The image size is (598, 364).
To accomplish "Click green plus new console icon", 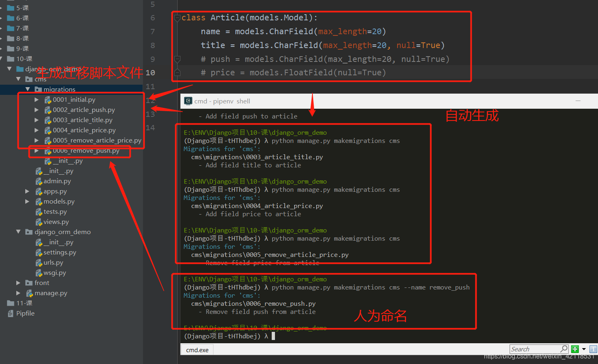I will 575,349.
